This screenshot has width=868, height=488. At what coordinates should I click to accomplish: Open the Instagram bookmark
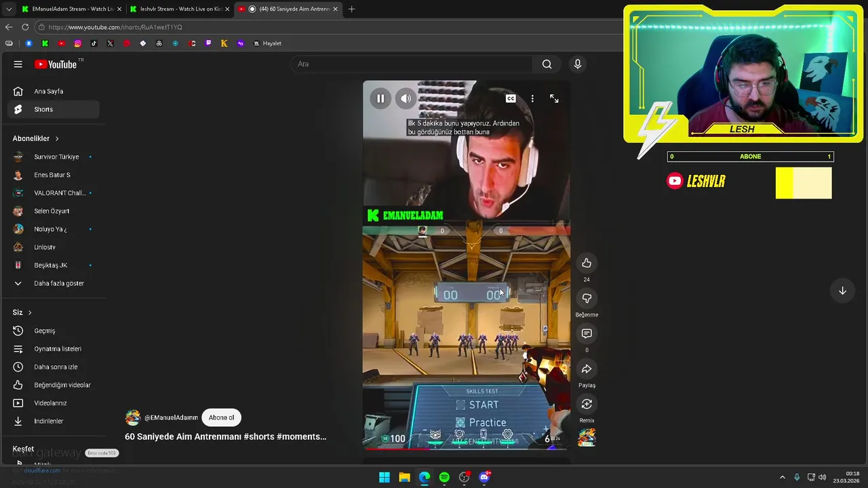tap(77, 43)
